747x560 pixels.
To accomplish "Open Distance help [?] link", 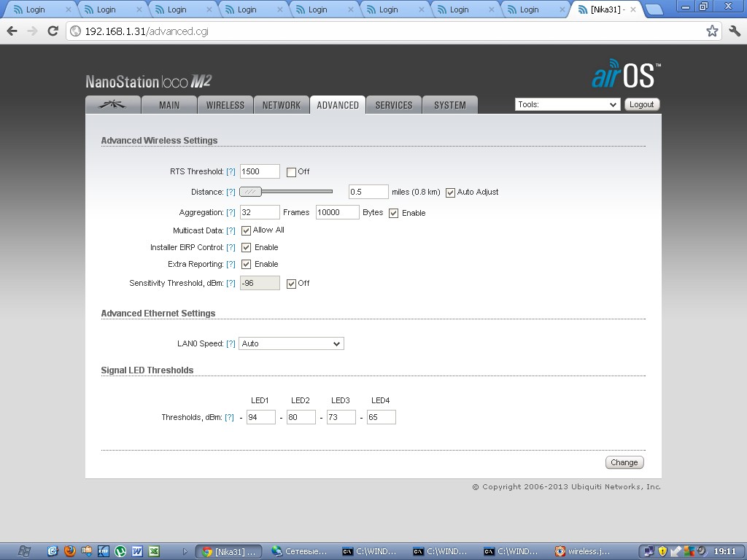I will click(x=231, y=192).
